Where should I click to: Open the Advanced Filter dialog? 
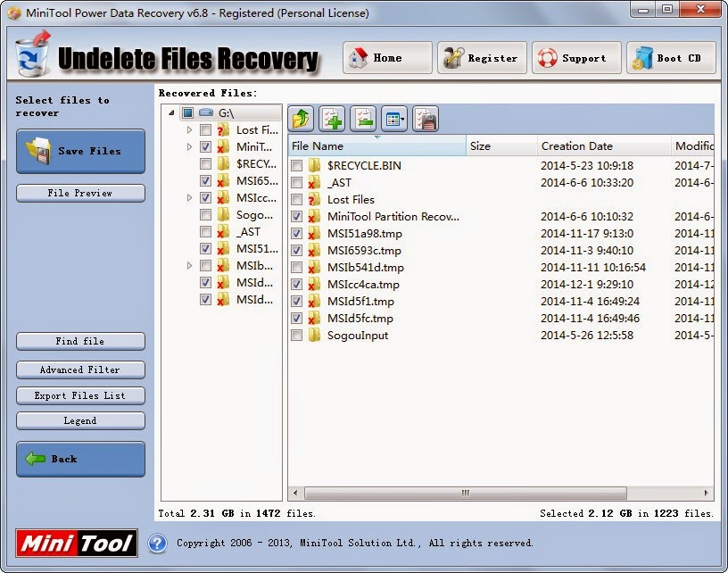tap(80, 370)
